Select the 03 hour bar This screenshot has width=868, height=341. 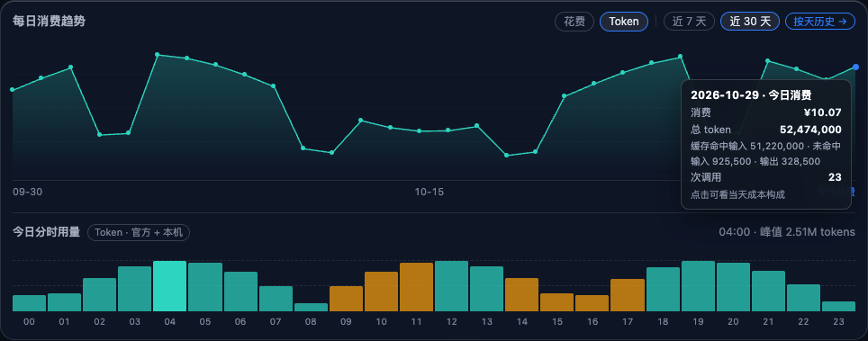pos(134,289)
